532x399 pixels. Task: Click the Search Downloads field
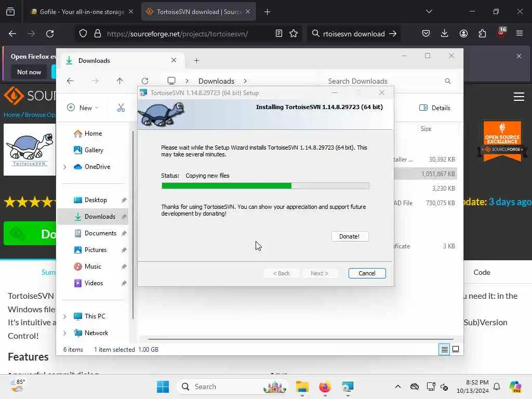click(389, 81)
